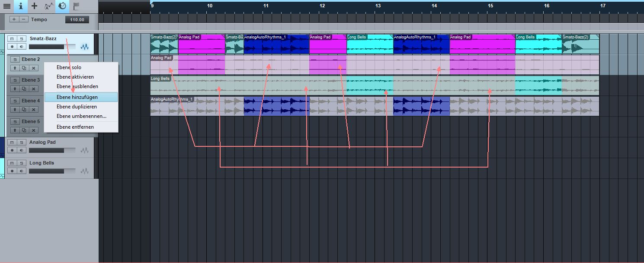
Task: Activate Ebene 5 with its up-arrow button
Action: click(x=15, y=130)
